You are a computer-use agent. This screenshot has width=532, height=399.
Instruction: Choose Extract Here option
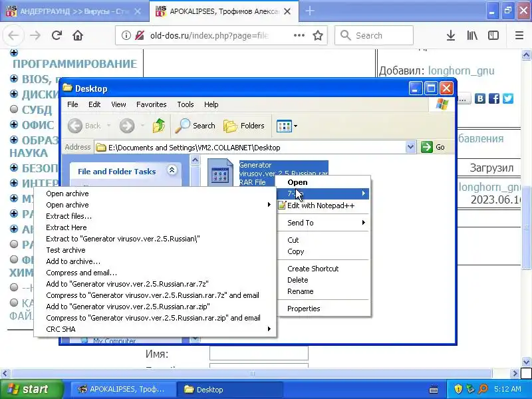156,227
